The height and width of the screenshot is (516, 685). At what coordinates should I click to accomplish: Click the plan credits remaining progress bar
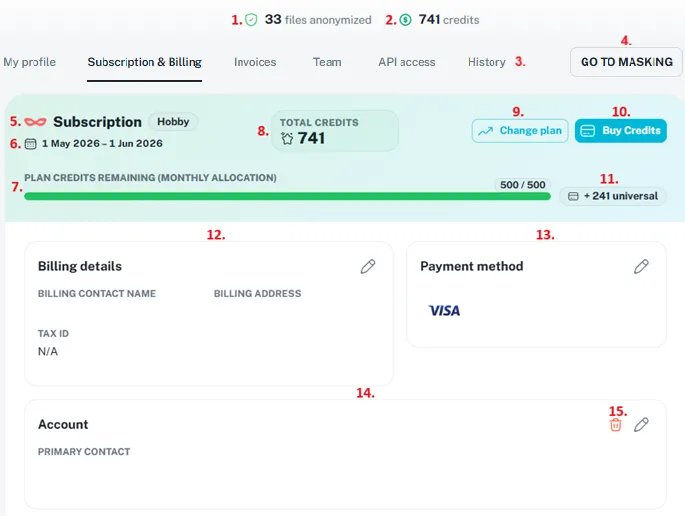pos(287,197)
